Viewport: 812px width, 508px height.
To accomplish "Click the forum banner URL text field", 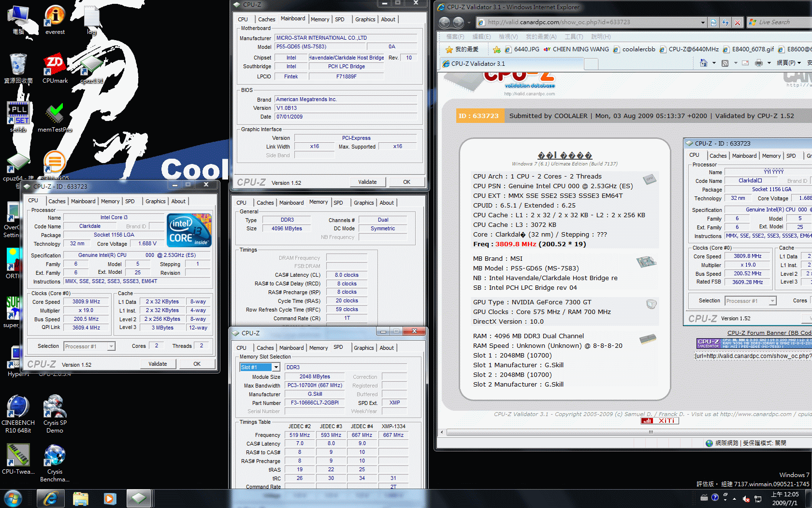I will coord(753,356).
